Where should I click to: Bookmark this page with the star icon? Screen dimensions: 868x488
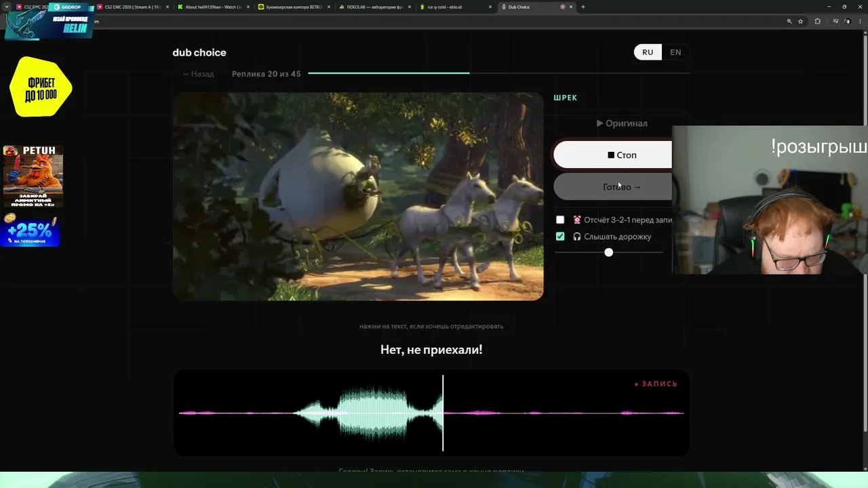coord(800,21)
